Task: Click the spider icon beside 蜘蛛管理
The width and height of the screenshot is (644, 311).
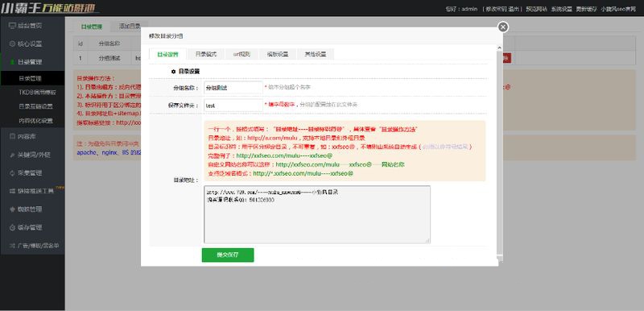Action: pyautogui.click(x=12, y=209)
